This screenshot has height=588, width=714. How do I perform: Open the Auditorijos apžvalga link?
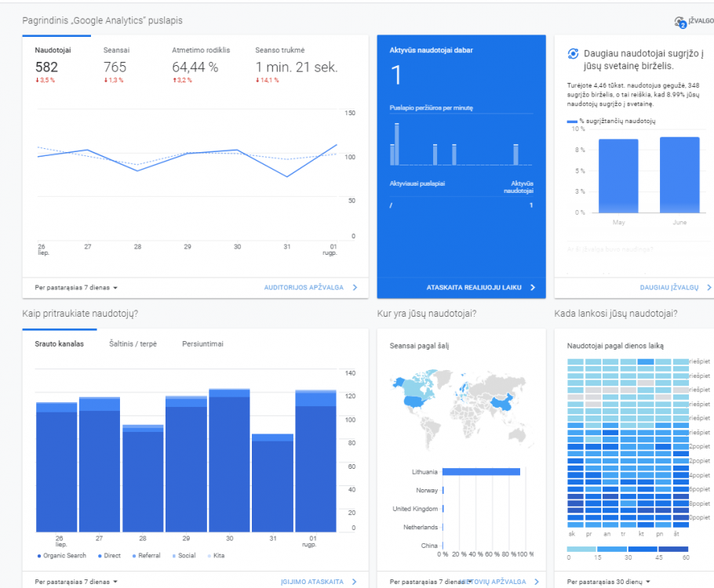pos(304,288)
